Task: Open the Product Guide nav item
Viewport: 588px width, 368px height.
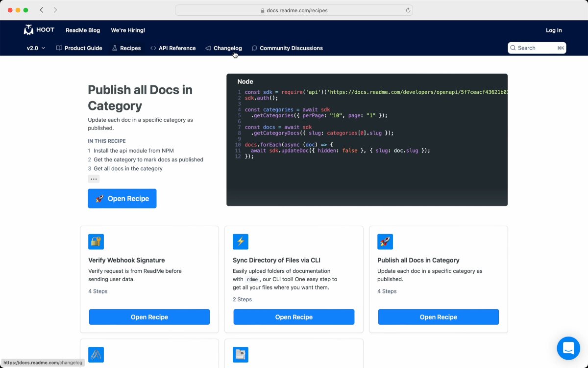Action: point(79,48)
